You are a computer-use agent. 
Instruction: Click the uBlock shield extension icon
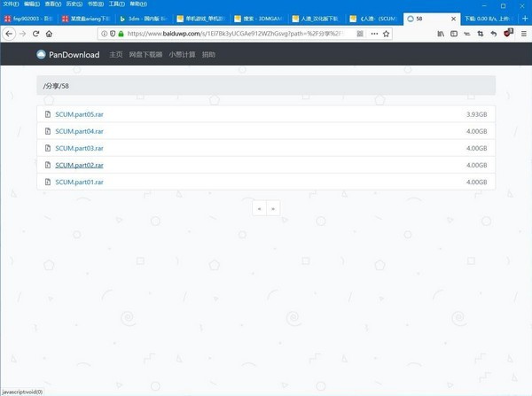[508, 34]
